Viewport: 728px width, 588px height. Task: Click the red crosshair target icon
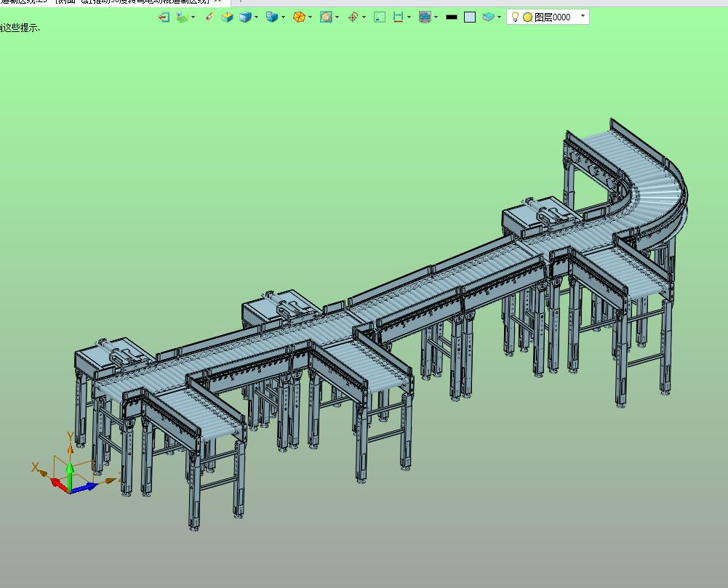coord(353,17)
